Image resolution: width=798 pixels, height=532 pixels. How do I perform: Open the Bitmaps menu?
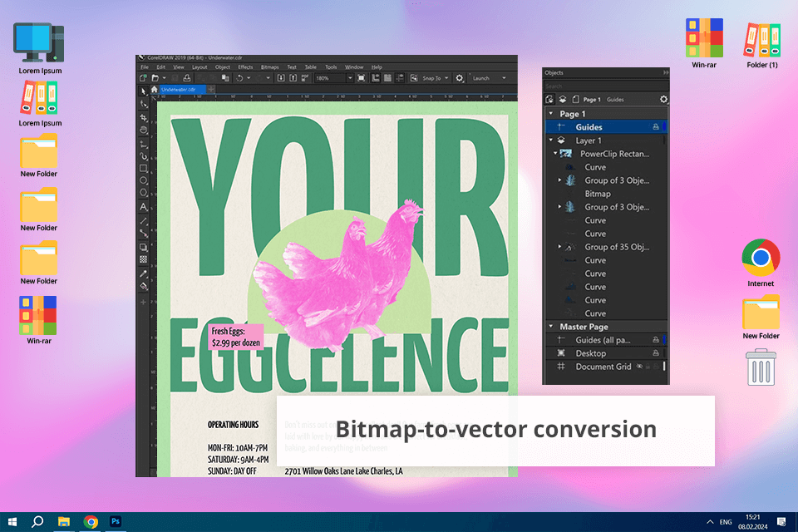tap(269, 66)
